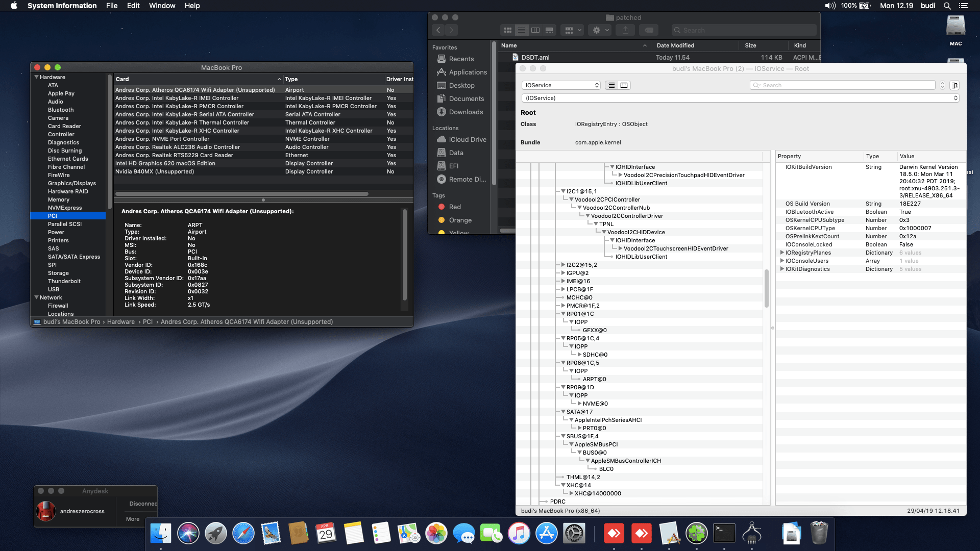980x551 pixels.
Task: Open System Preferences from the Dock
Action: (x=574, y=534)
